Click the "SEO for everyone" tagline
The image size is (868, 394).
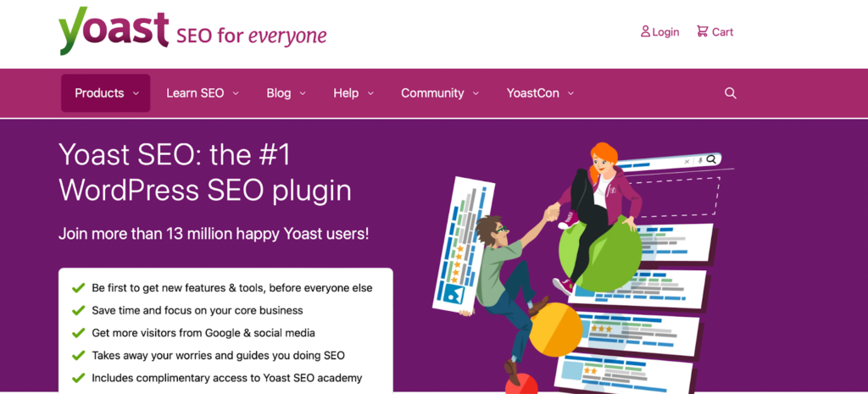coord(251,36)
